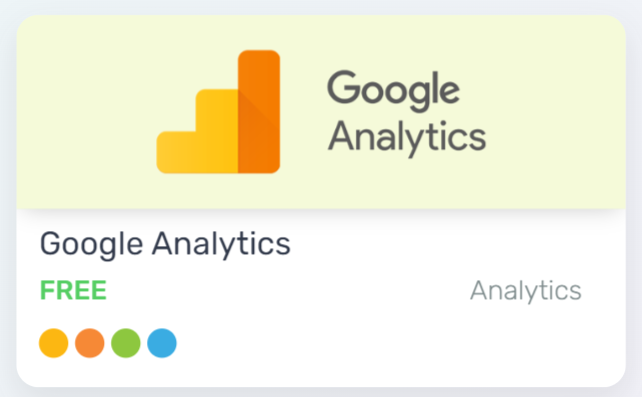The height and width of the screenshot is (397, 642).
Task: Click the banner area below the bar chart logo
Action: (218, 191)
